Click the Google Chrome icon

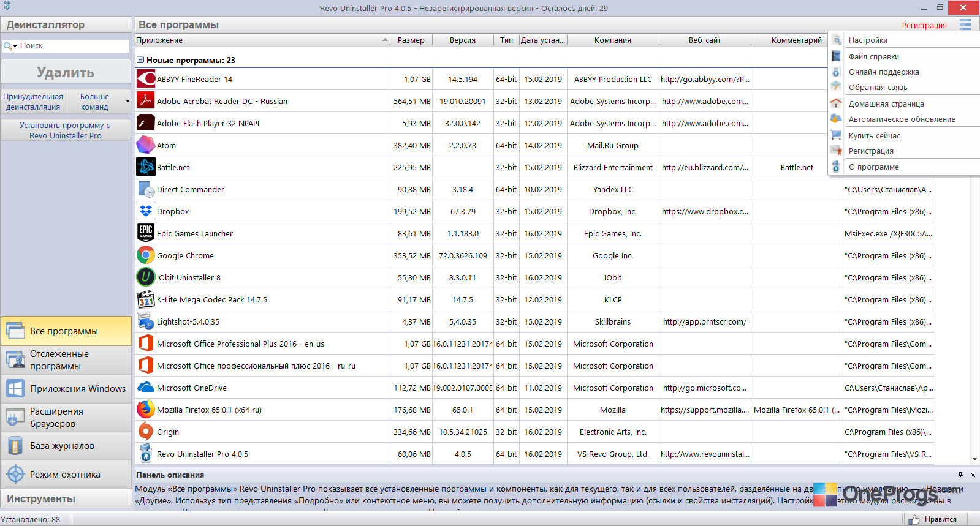coord(146,255)
